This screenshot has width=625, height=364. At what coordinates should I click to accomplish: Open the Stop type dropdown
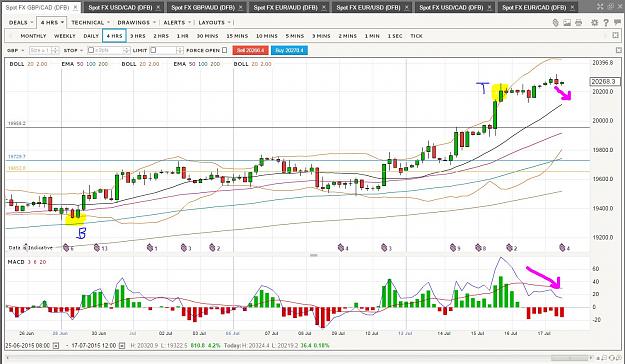(73, 51)
